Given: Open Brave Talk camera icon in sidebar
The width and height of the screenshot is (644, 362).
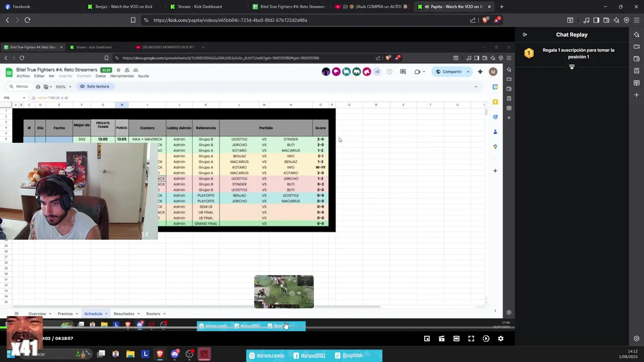Looking at the screenshot, I should click(636, 47).
